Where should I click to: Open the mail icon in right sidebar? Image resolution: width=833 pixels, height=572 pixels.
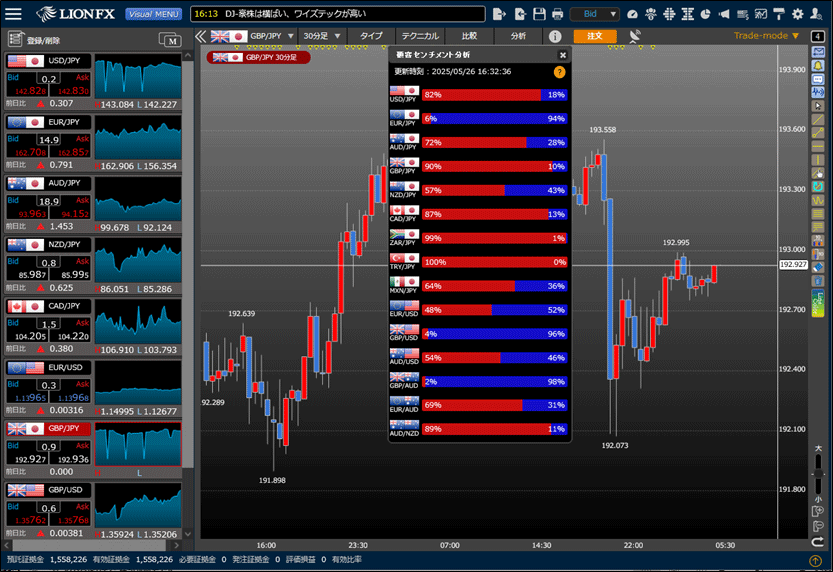(818, 52)
